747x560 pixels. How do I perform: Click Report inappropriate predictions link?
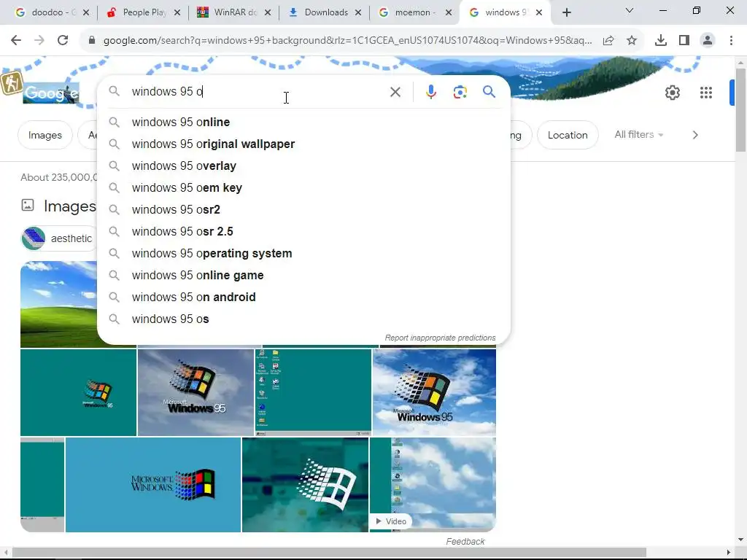click(x=440, y=338)
